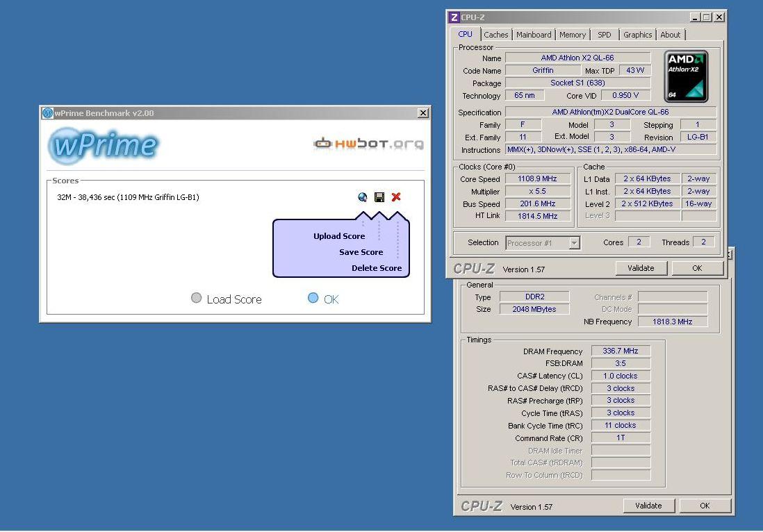Switch to the CPU tab
This screenshot has height=532, width=763.
465,34
